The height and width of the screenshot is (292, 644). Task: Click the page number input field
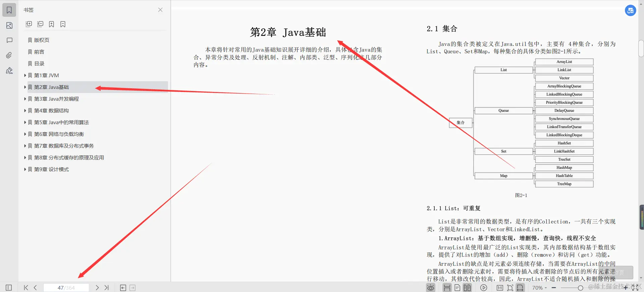[66, 288]
